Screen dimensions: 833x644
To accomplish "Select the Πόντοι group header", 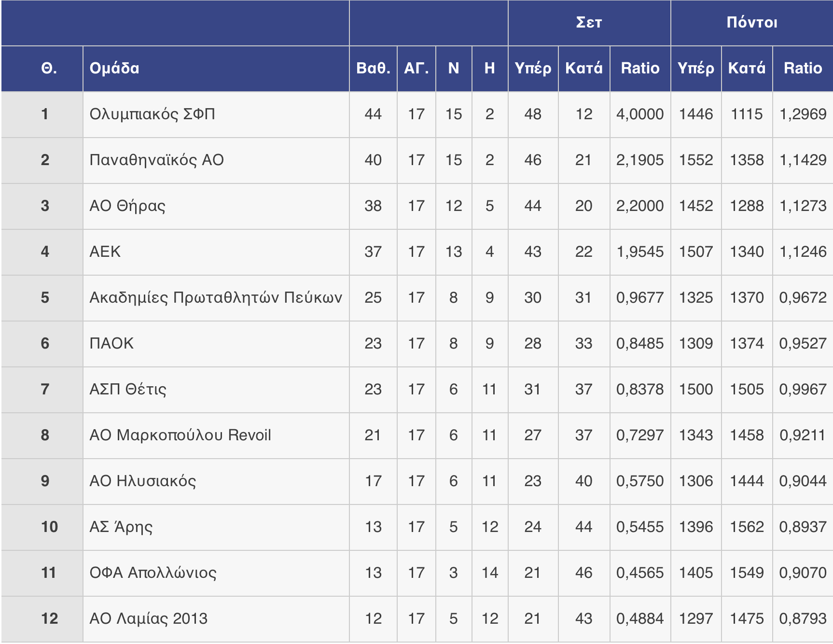I will coord(752,23).
